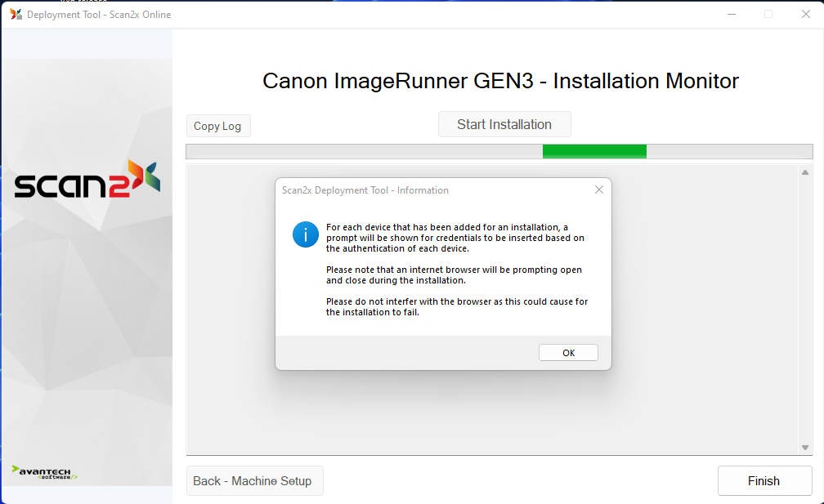Click the Scan2x app icon in title bar
824x504 pixels.
point(16,14)
